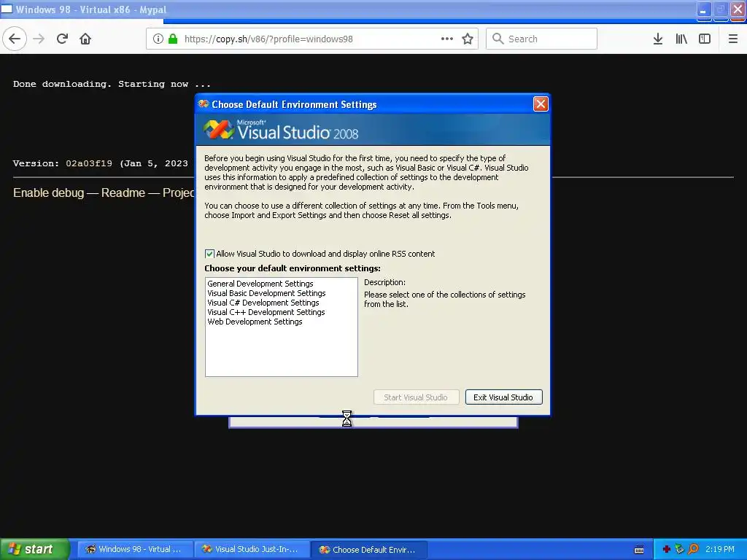This screenshot has width=747, height=560.
Task: Uncheck Allow Visual Studio to download RSS content
Action: pos(209,254)
